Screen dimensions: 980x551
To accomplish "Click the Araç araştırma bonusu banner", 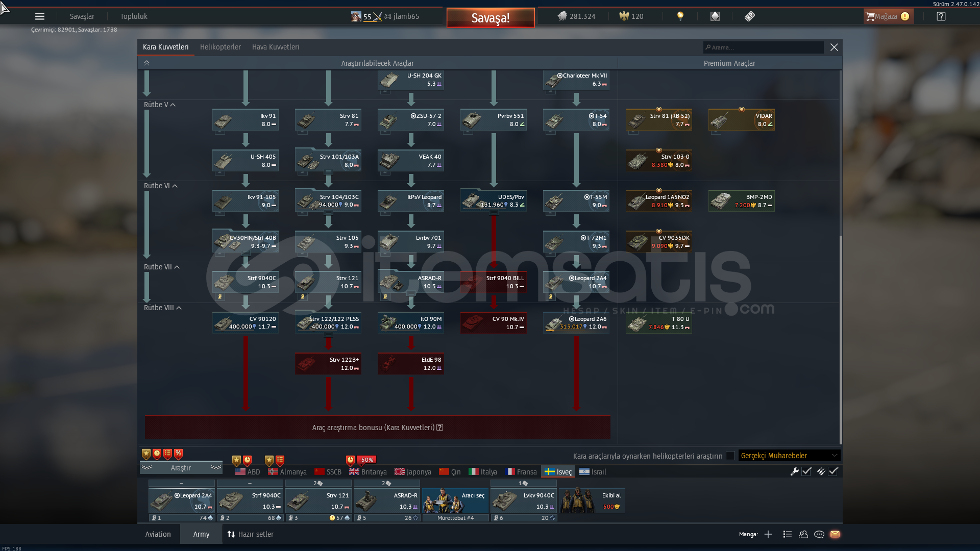I will (378, 428).
